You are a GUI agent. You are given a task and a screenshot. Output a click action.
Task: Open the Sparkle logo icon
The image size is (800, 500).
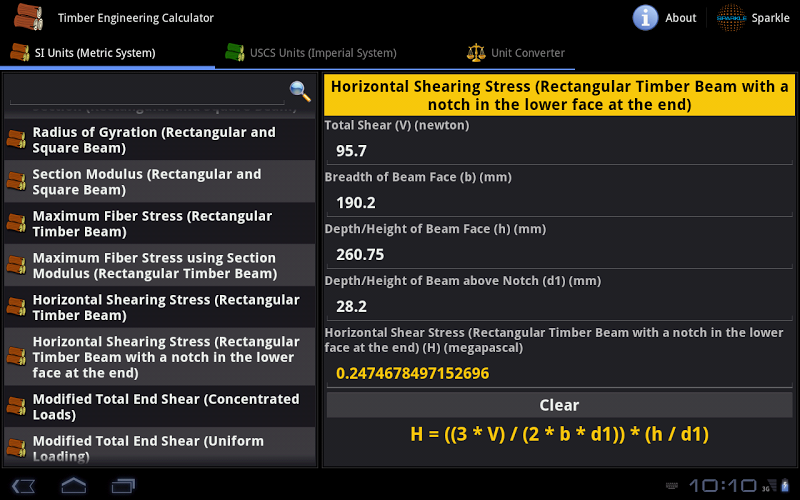tap(731, 18)
